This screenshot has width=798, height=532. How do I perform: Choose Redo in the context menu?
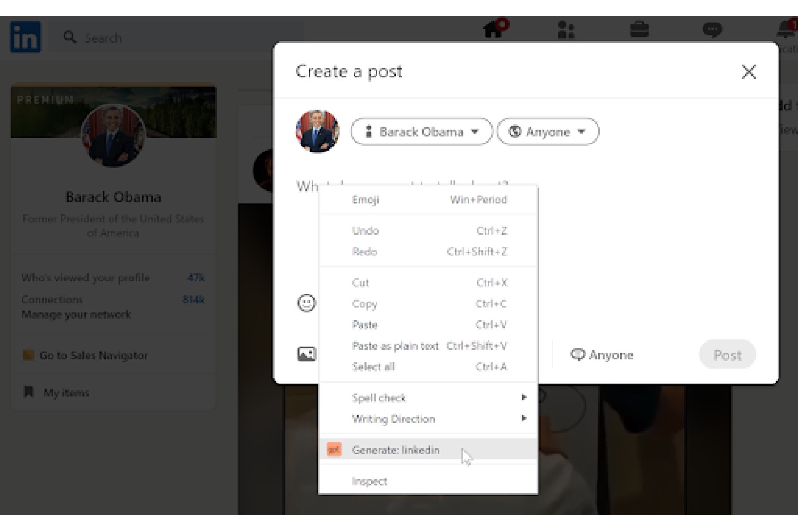tap(428, 252)
